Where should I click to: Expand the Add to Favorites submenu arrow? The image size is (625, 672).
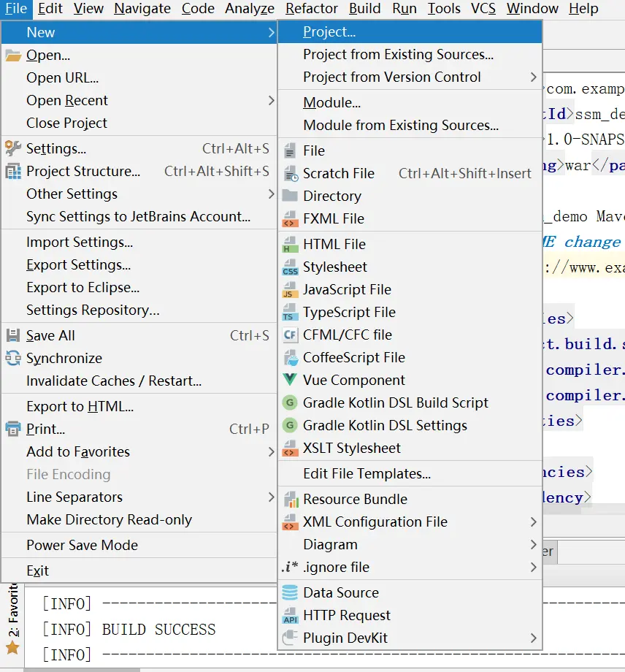[271, 451]
